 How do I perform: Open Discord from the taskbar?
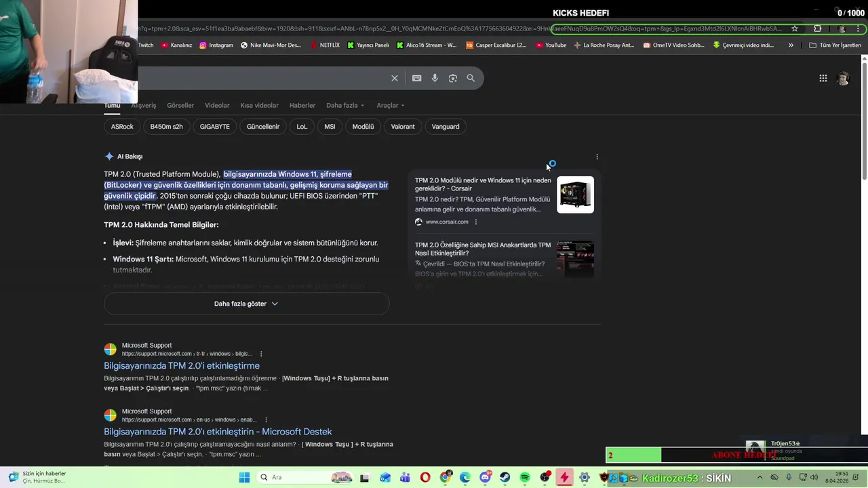485,477
